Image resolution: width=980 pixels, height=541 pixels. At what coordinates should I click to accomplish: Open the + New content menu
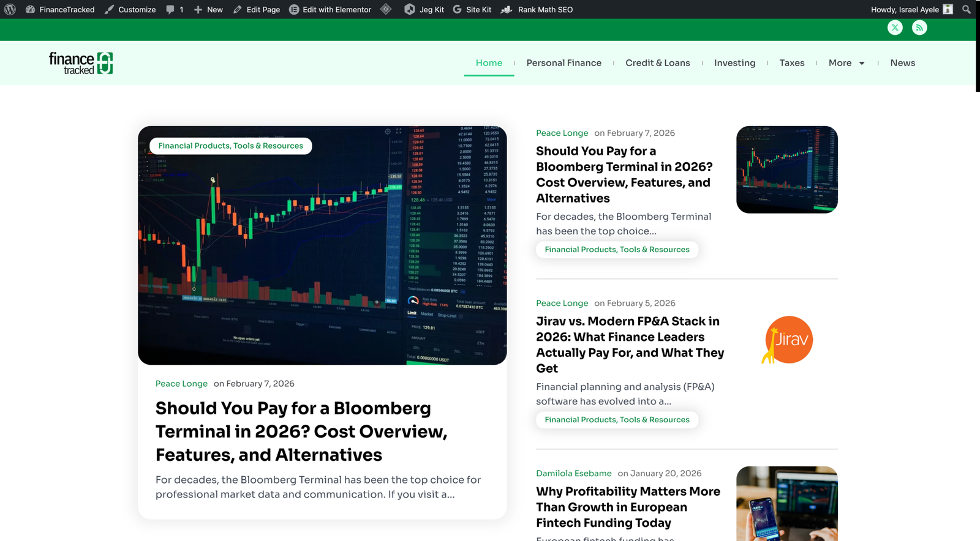(x=208, y=9)
